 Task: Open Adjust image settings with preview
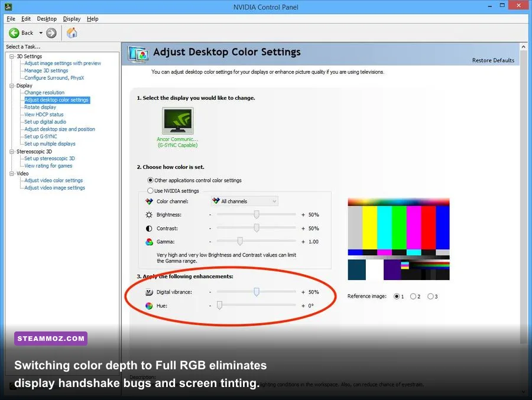coord(63,63)
